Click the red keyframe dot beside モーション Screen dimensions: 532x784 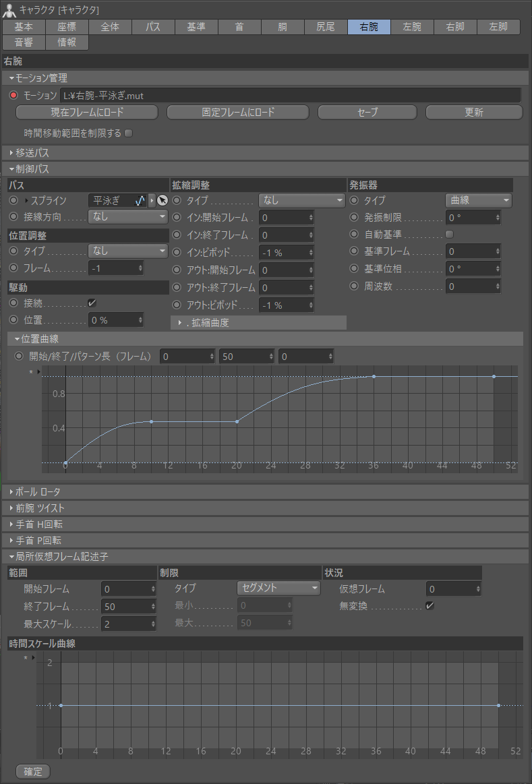click(x=14, y=96)
